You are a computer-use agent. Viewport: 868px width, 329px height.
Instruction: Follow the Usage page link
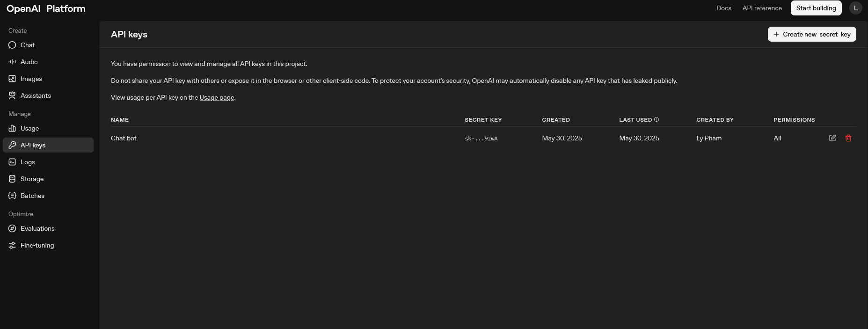[x=217, y=97]
